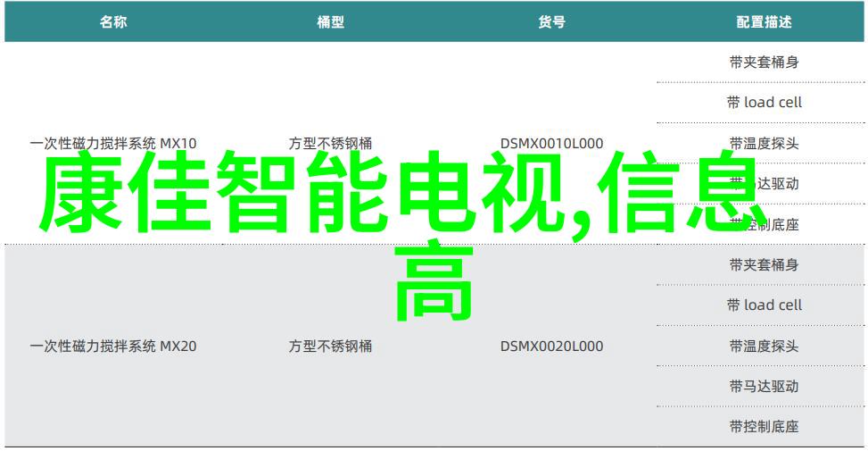Click 带夹套桶身 in the MX20 configuration

coord(764,265)
